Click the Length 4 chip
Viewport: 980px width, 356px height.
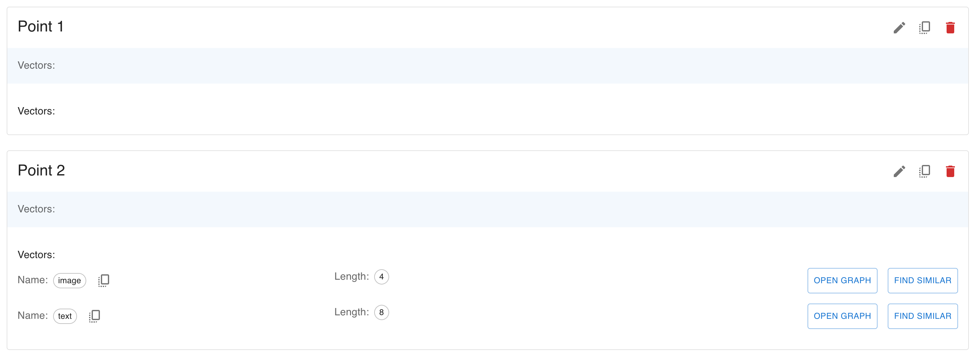(381, 277)
